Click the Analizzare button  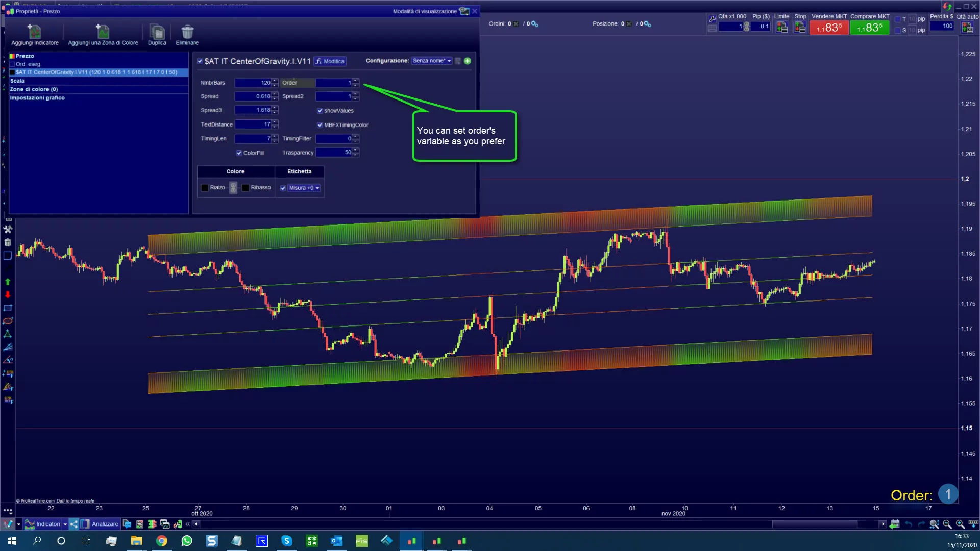(x=100, y=524)
